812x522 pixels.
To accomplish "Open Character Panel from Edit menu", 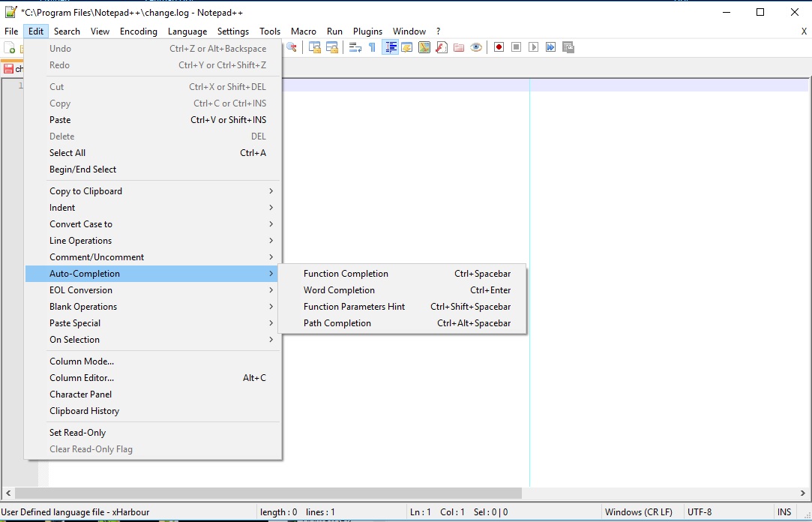I will coord(153,394).
